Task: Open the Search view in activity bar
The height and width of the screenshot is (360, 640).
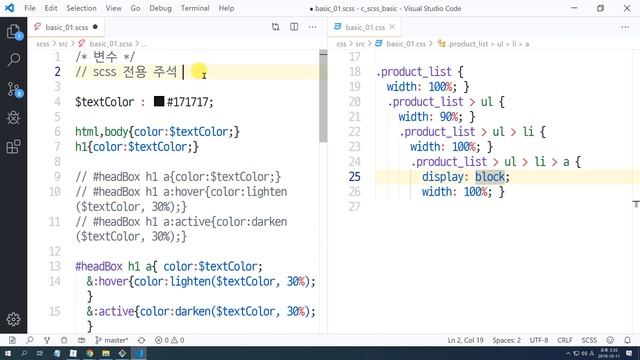Action: [x=13, y=60]
